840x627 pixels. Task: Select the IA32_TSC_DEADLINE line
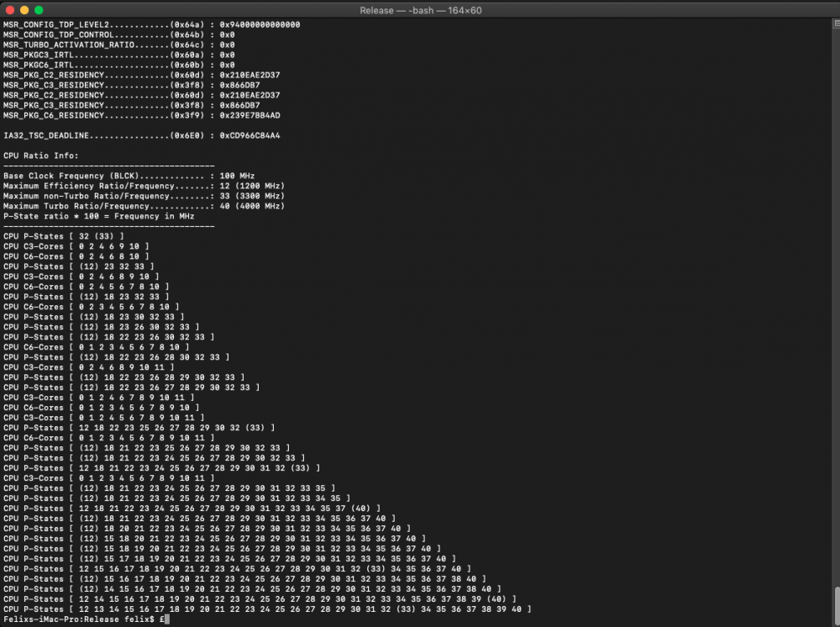(x=141, y=136)
